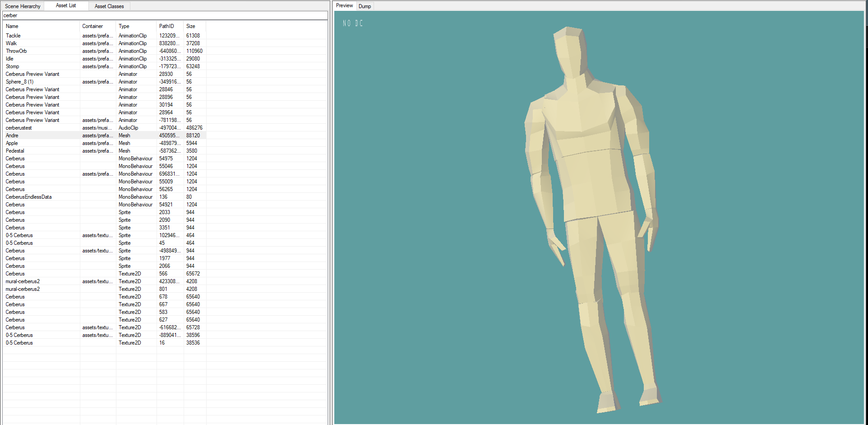The width and height of the screenshot is (868, 425).
Task: Select the Asset List tab
Action: click(66, 5)
